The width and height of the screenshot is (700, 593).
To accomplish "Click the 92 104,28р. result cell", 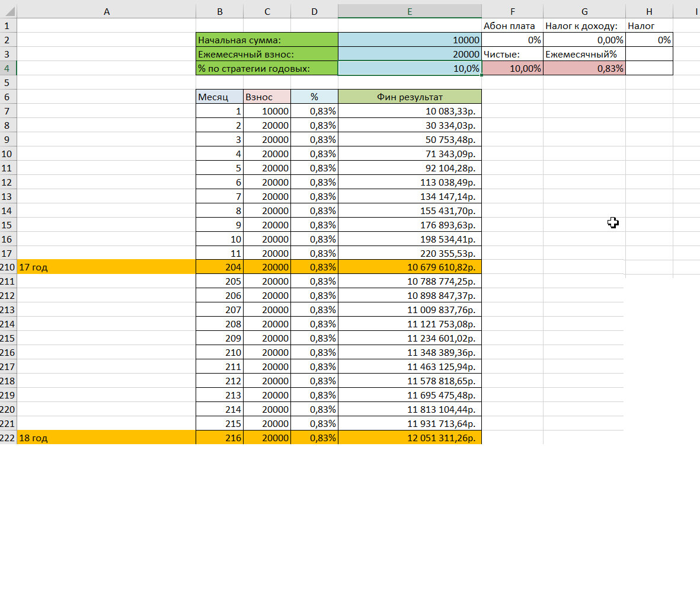I will tap(410, 168).
